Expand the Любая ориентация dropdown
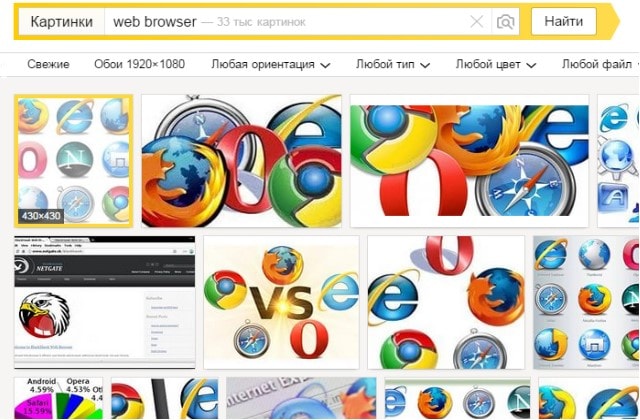The image size is (640, 420). [271, 64]
